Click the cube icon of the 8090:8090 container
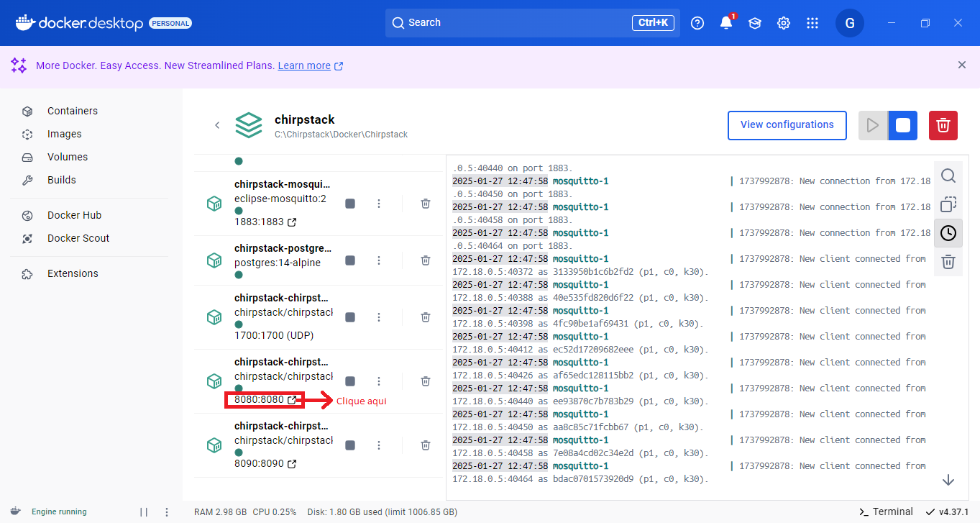980x523 pixels. click(x=214, y=445)
